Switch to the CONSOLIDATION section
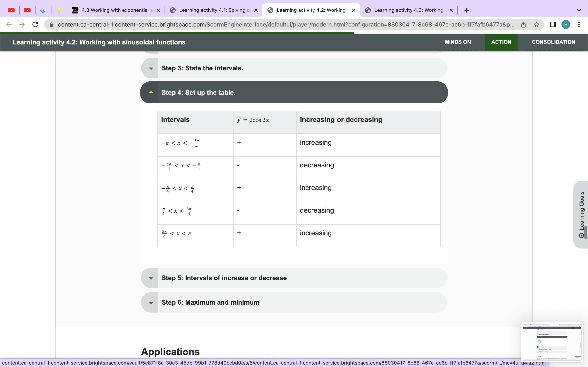This screenshot has height=367, width=588. [553, 42]
